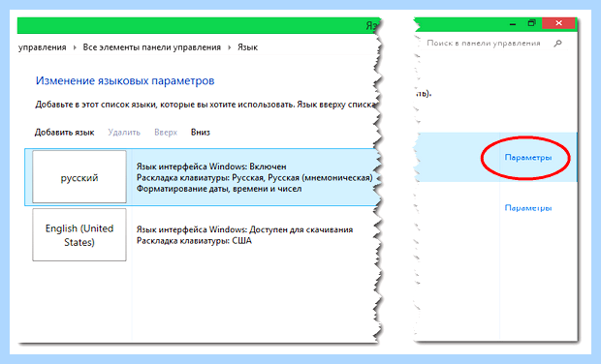Click Язык интерфейса Windows: Доступен для скачивания text

tap(244, 229)
